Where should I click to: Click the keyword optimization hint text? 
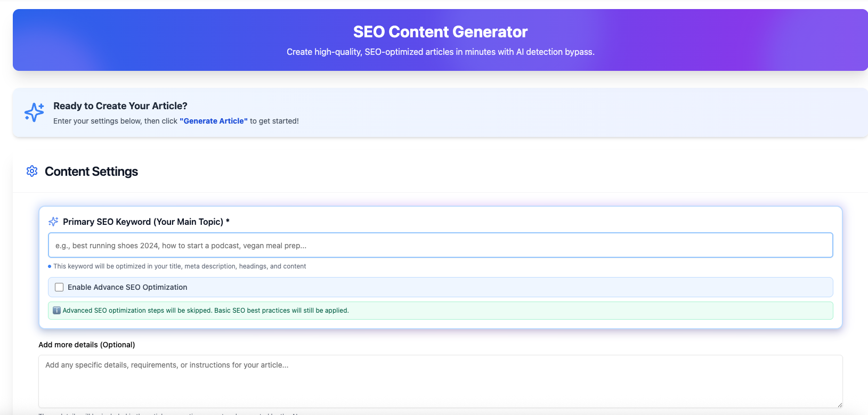[x=180, y=266]
